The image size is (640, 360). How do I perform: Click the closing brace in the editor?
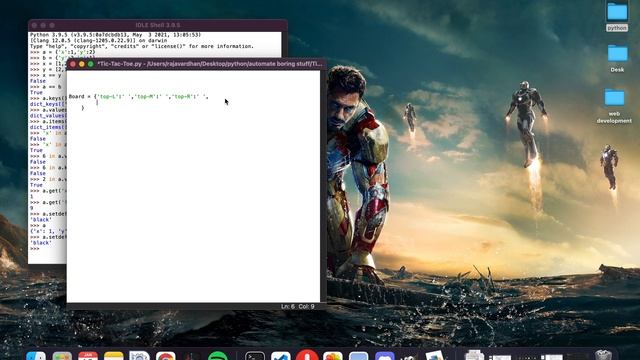[x=82, y=108]
